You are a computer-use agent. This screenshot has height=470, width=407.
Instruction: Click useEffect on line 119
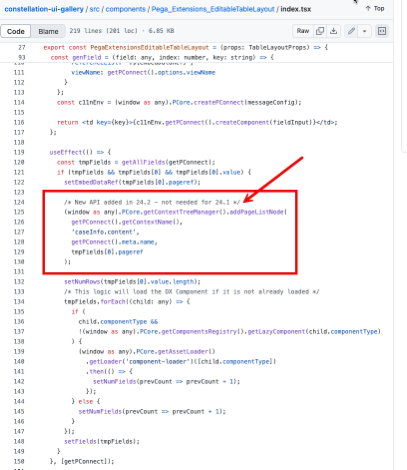(66, 152)
